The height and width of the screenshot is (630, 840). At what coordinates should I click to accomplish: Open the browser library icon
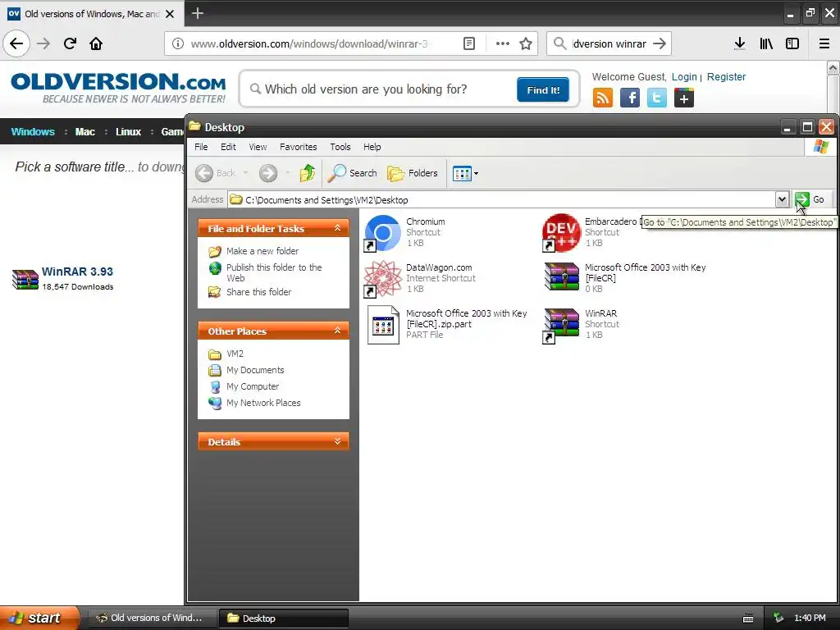pyautogui.click(x=766, y=44)
